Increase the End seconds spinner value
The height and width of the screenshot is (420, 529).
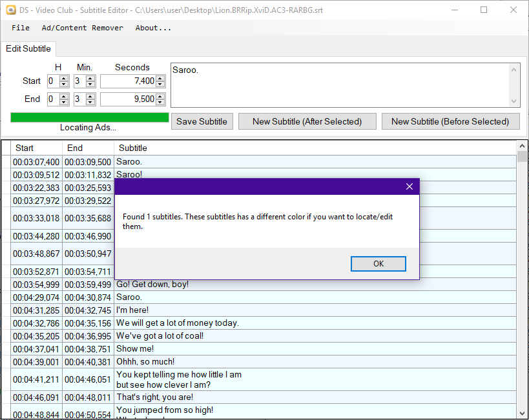click(160, 96)
